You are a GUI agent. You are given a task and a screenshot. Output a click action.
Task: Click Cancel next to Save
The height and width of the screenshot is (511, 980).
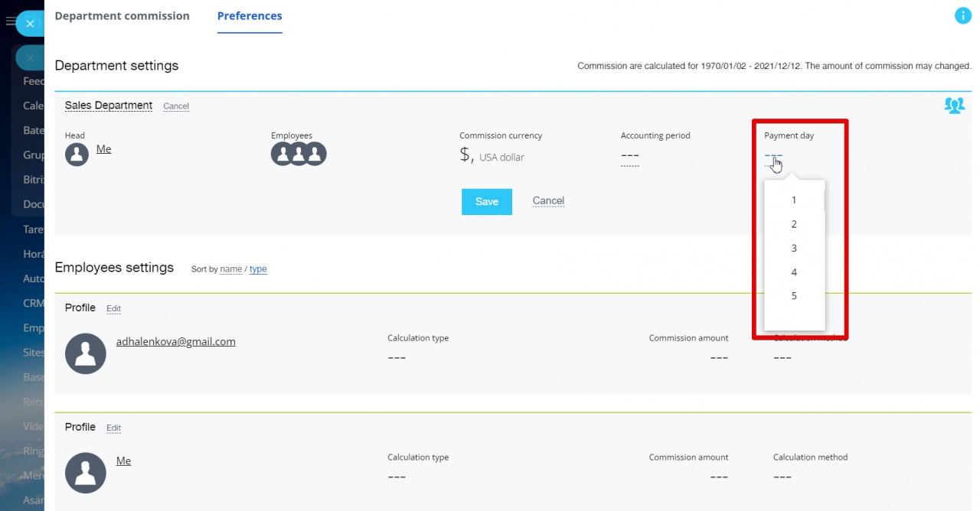(x=548, y=201)
